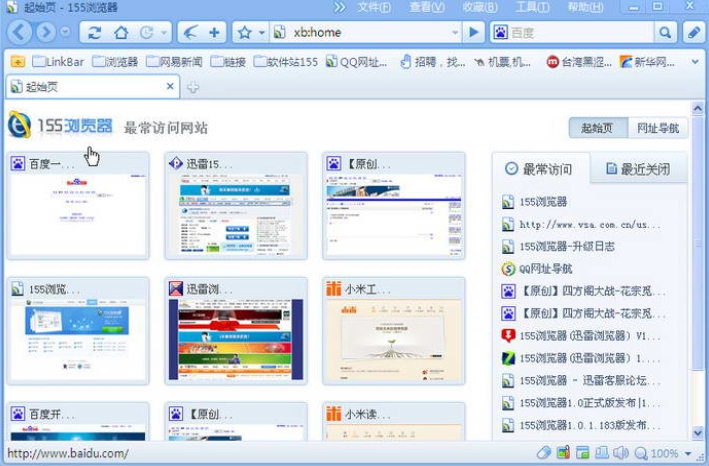The image size is (709, 466).
Task: Refresh the page with the reload icon
Action: pos(95,33)
